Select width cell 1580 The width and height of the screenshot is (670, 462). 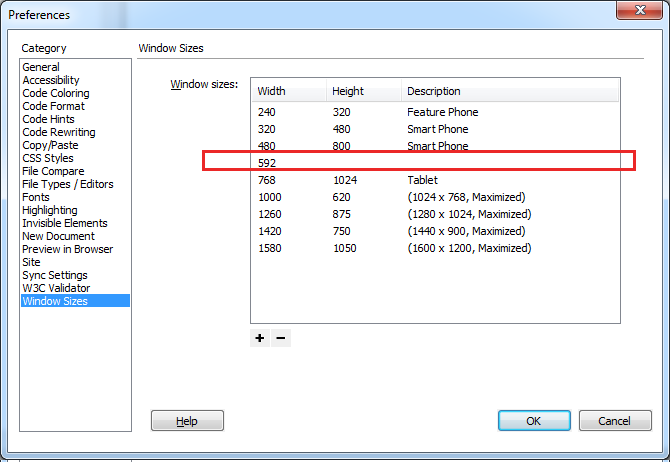click(270, 248)
